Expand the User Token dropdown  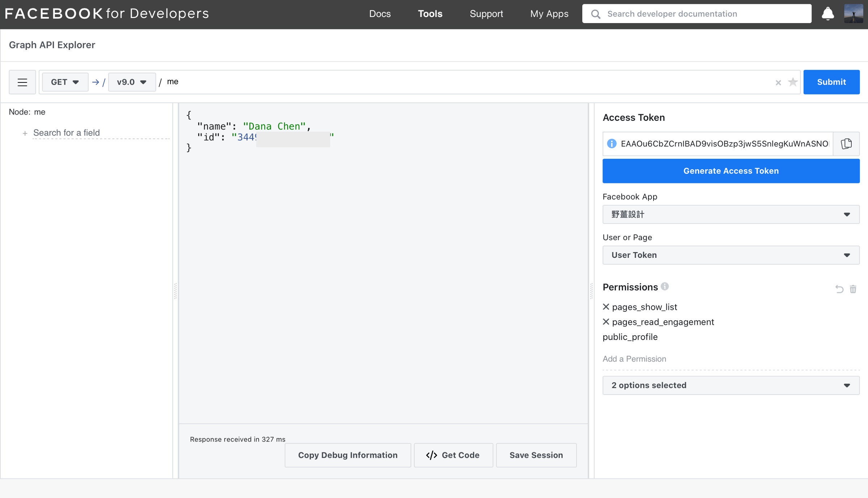point(731,255)
